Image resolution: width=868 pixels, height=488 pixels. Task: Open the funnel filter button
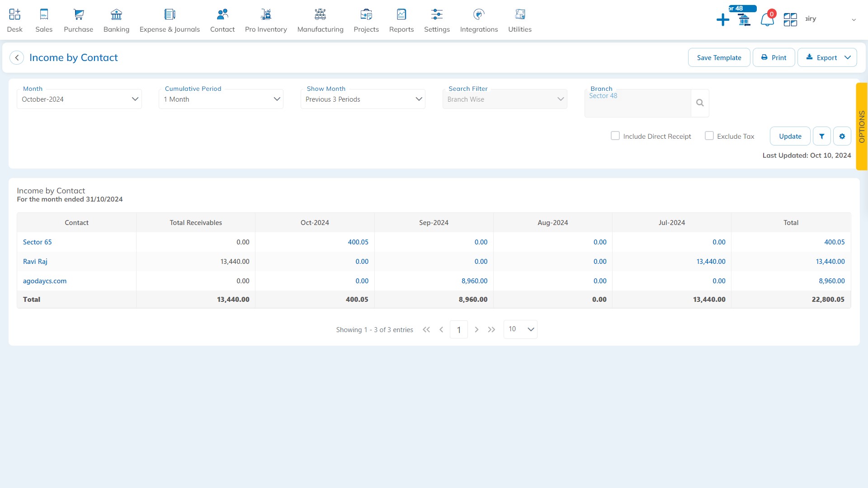[x=822, y=136]
